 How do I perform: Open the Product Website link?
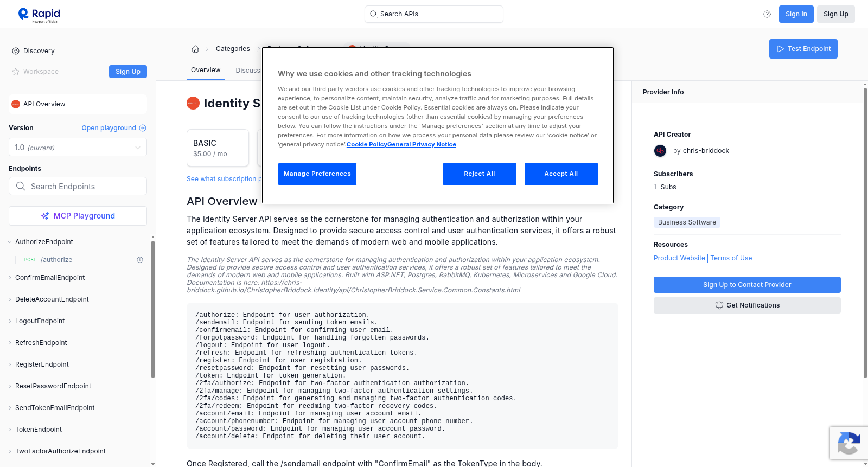679,258
